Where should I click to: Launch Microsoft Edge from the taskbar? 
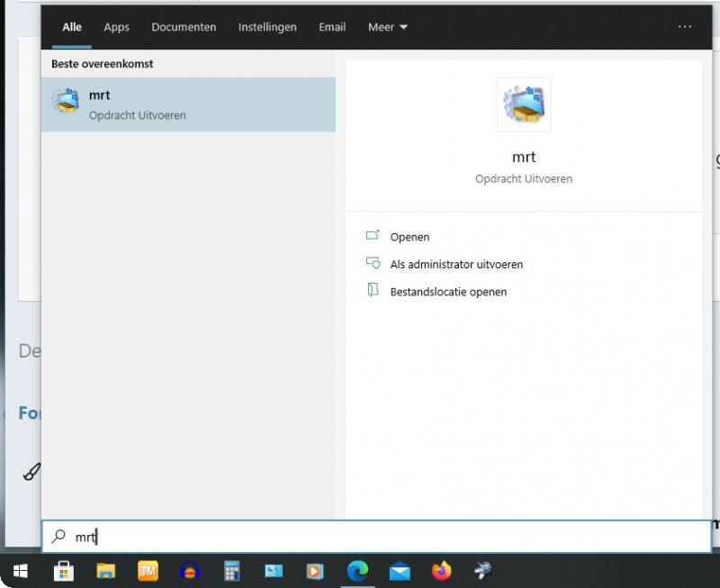pyautogui.click(x=358, y=571)
